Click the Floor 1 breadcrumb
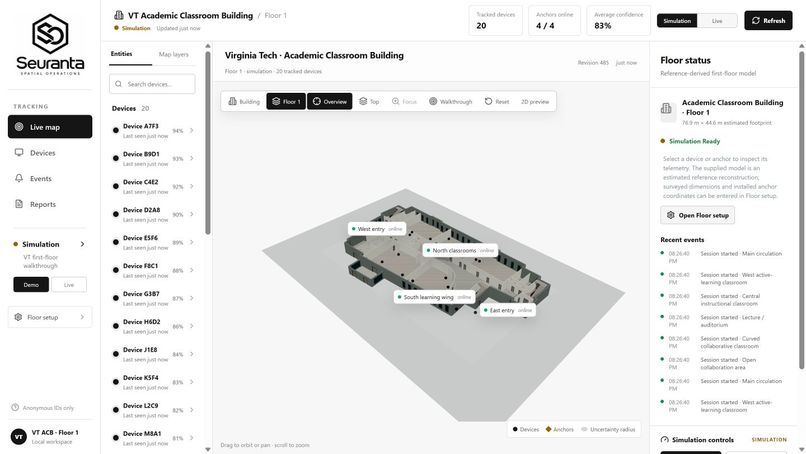Viewport: 806px width, 454px height. coord(276,15)
